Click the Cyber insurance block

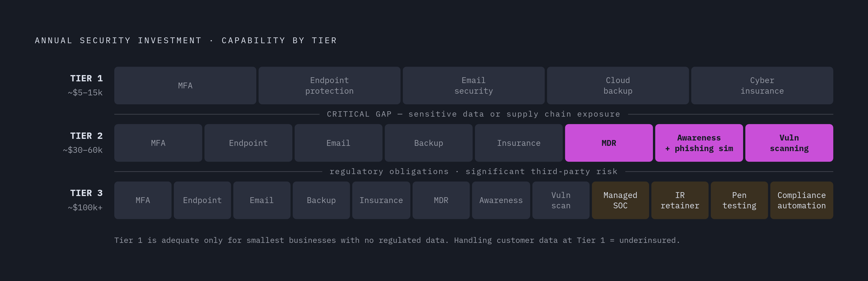762,85
